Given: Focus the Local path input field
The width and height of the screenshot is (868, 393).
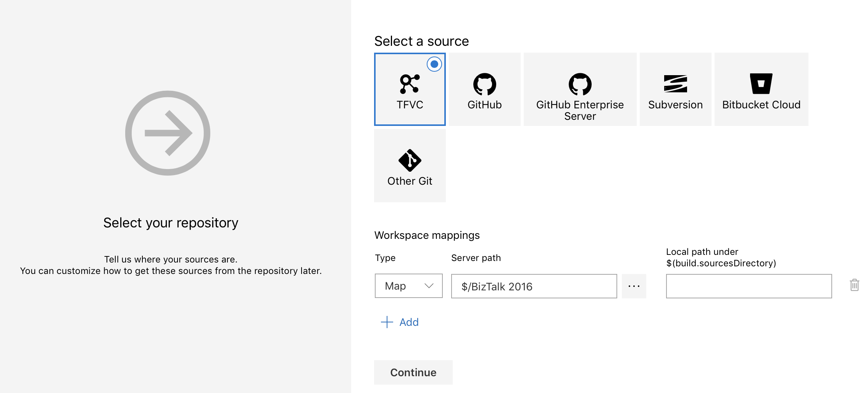Looking at the screenshot, I should tap(749, 286).
